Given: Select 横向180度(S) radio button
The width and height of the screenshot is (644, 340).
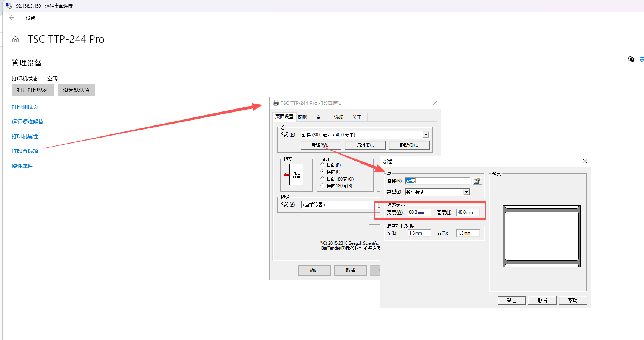Looking at the screenshot, I should 323,186.
